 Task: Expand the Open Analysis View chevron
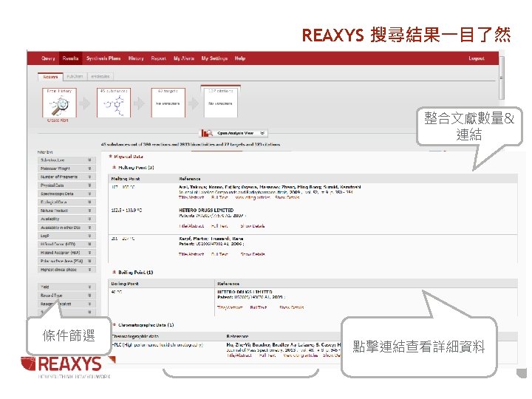pos(262,133)
